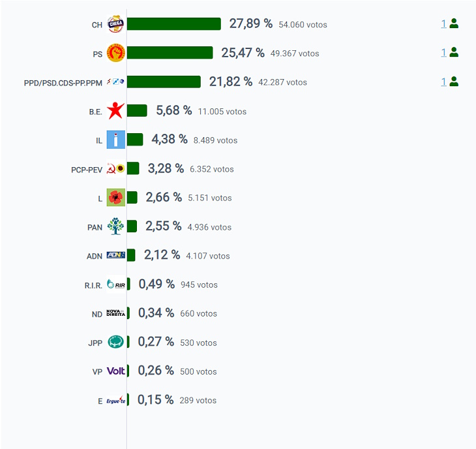Click the PS fist logo icon
Screen dimensions: 476x449
115,53
